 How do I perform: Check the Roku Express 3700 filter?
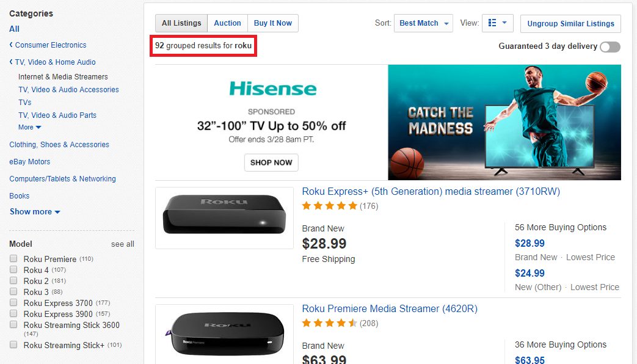[x=14, y=303]
